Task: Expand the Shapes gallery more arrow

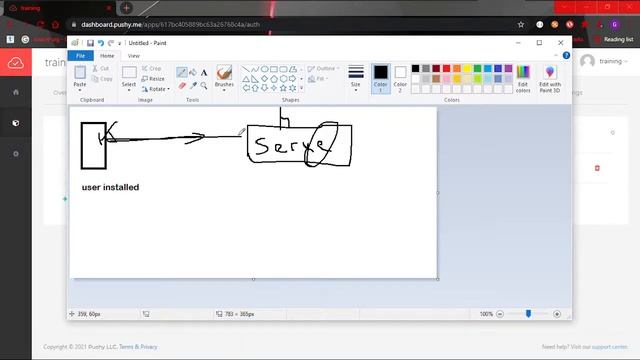Action: pos(302,88)
